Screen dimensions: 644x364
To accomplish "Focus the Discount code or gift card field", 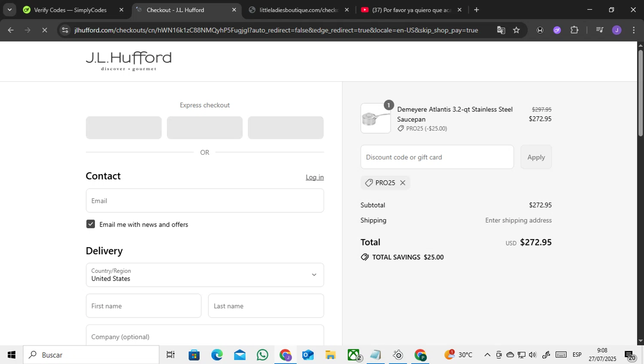I will click(437, 157).
